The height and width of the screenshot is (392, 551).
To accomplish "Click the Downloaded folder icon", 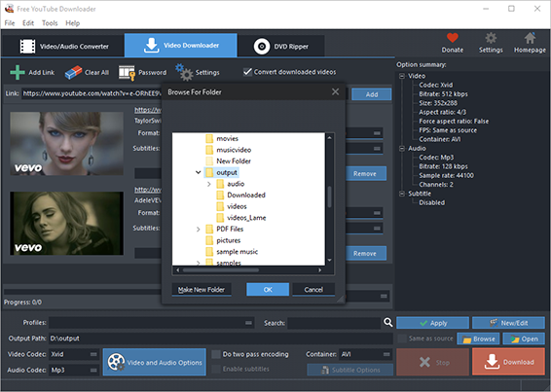I will pyautogui.click(x=220, y=195).
